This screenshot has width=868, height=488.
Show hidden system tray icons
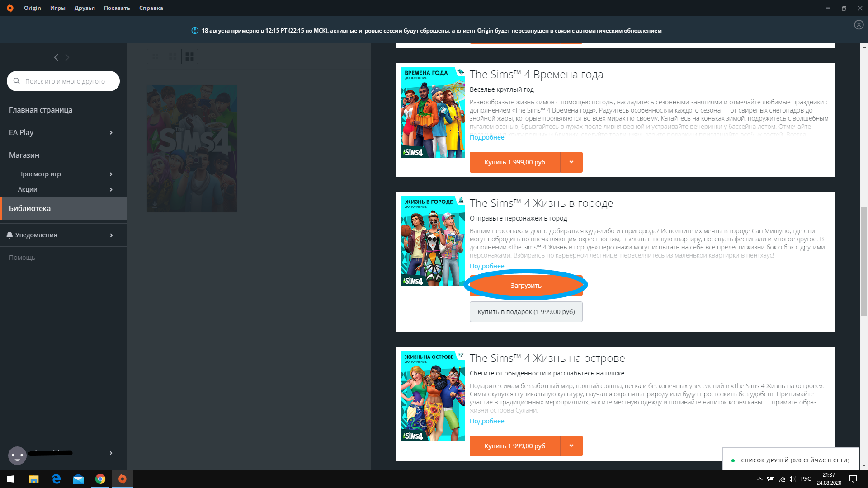(760, 479)
